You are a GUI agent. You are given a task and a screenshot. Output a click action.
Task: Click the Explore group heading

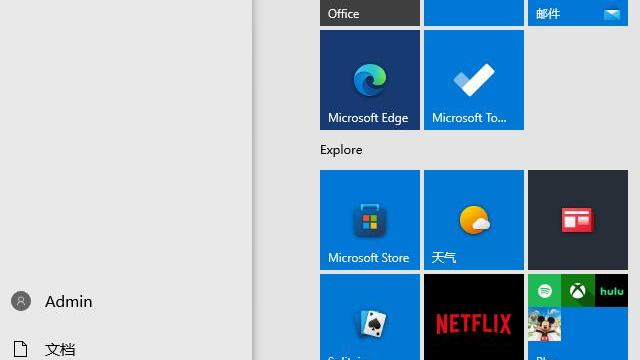point(341,150)
